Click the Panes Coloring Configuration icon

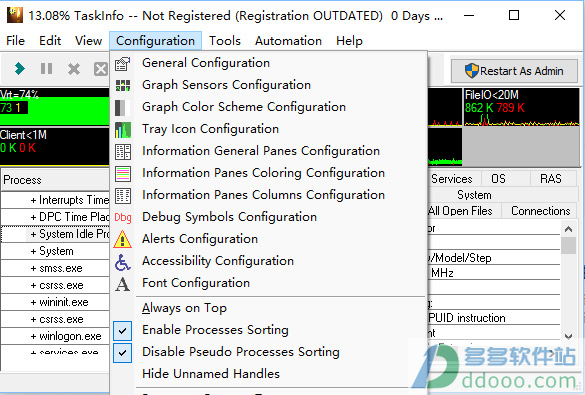123,174
